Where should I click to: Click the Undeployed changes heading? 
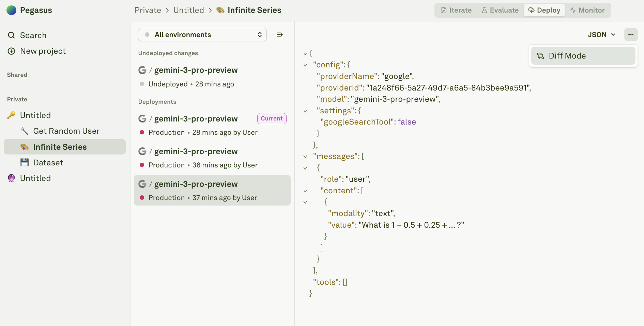[x=168, y=53]
